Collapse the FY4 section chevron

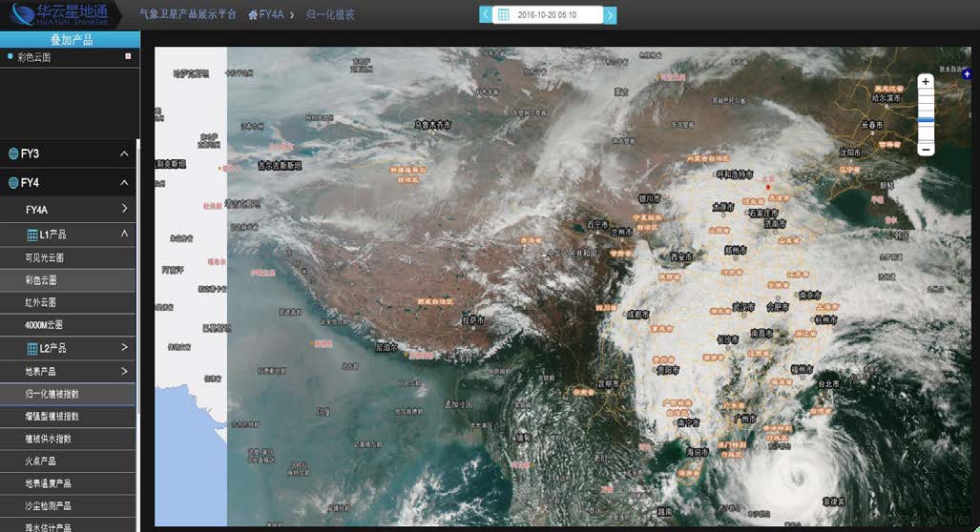(124, 183)
